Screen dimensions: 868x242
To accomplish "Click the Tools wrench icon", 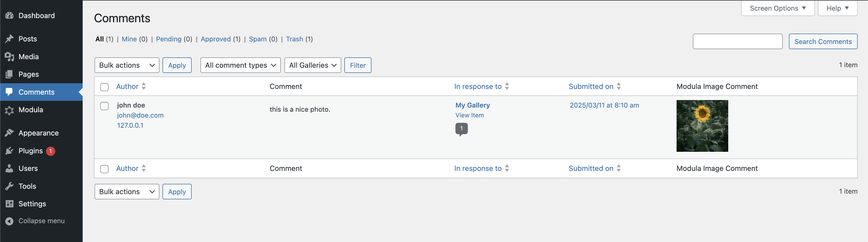I will pyautogui.click(x=9, y=186).
